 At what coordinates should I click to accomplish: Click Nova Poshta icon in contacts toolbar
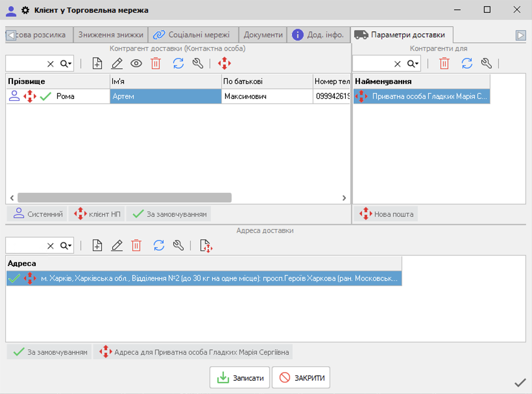224,64
